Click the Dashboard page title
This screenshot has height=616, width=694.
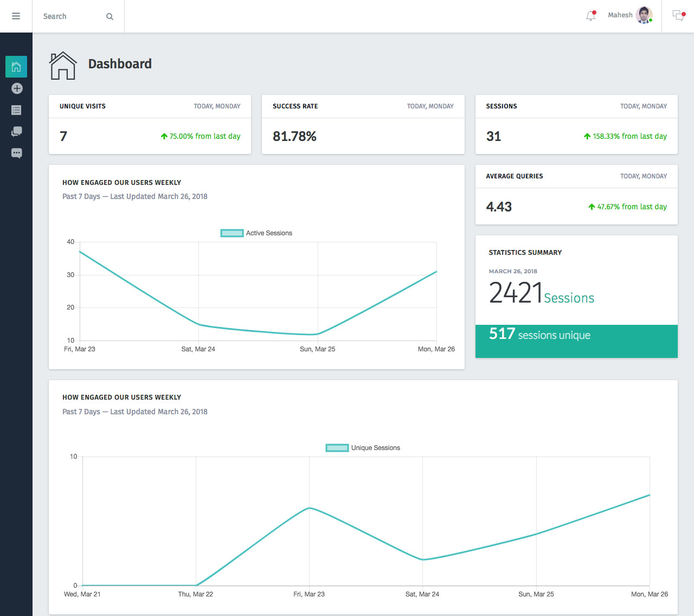click(120, 64)
